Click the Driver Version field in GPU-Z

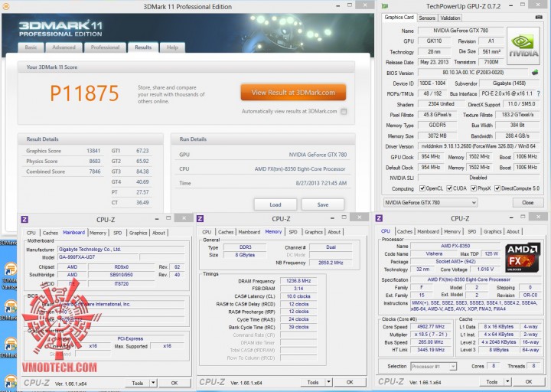[x=478, y=146]
